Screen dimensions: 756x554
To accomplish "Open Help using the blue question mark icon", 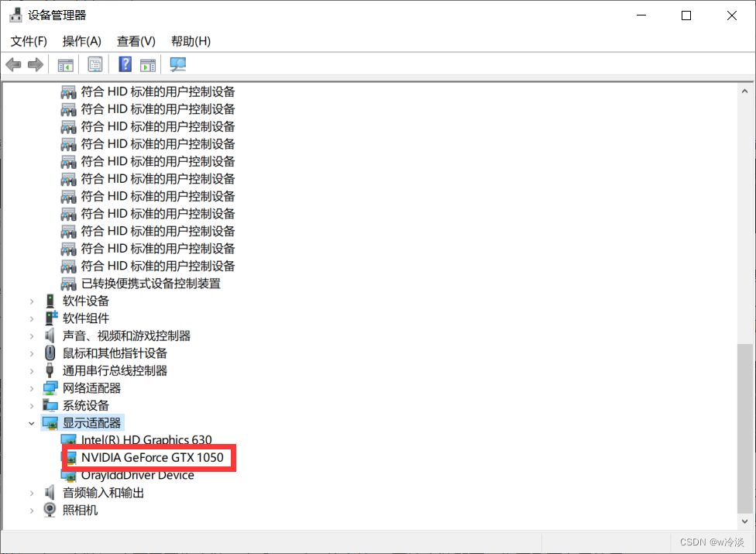I will point(124,64).
